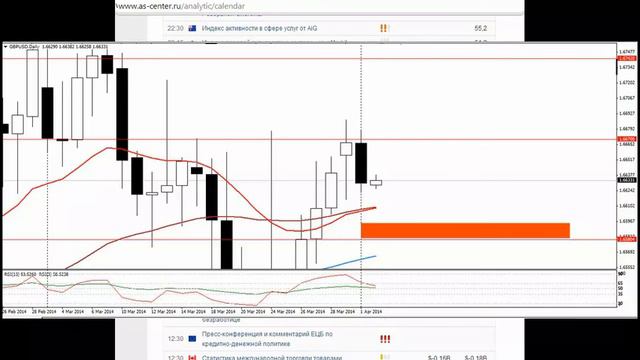640x360 pixels.
Task: Click the RSI indicator label in the lower pane
Action: pos(36,274)
